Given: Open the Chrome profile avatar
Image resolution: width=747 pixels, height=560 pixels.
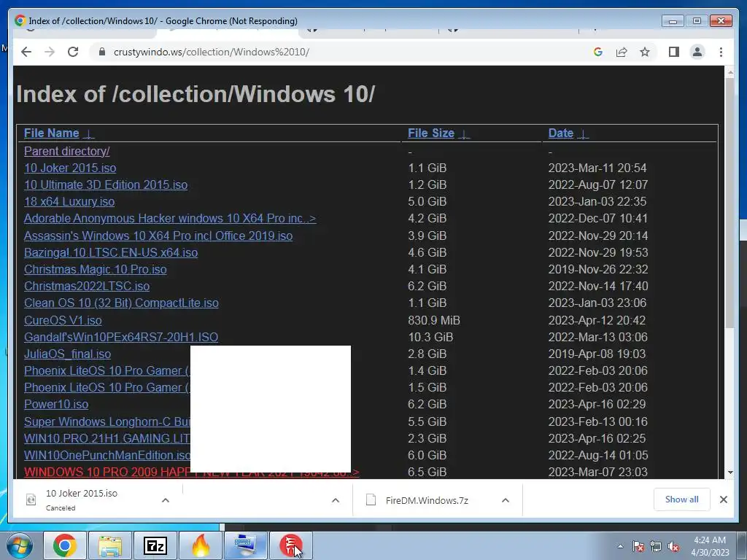Looking at the screenshot, I should pyautogui.click(x=697, y=52).
